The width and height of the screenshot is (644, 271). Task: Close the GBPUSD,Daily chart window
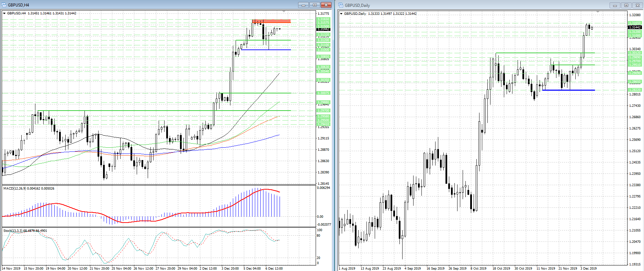(637, 5)
